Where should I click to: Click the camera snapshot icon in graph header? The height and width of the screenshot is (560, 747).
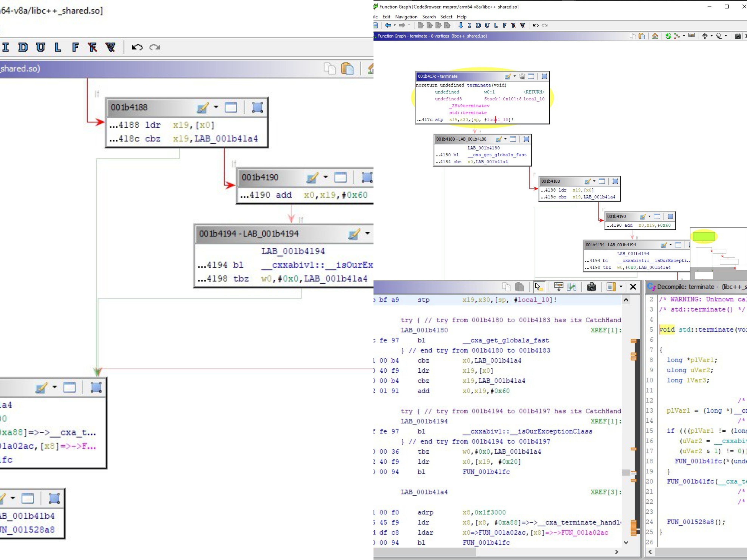pyautogui.click(x=737, y=36)
